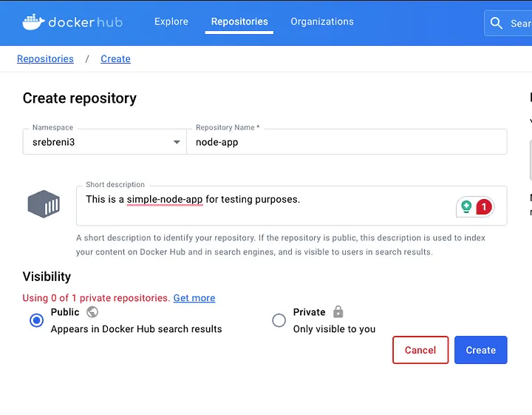Go to Repositories breadcrumb link
The width and height of the screenshot is (532, 415).
click(45, 59)
